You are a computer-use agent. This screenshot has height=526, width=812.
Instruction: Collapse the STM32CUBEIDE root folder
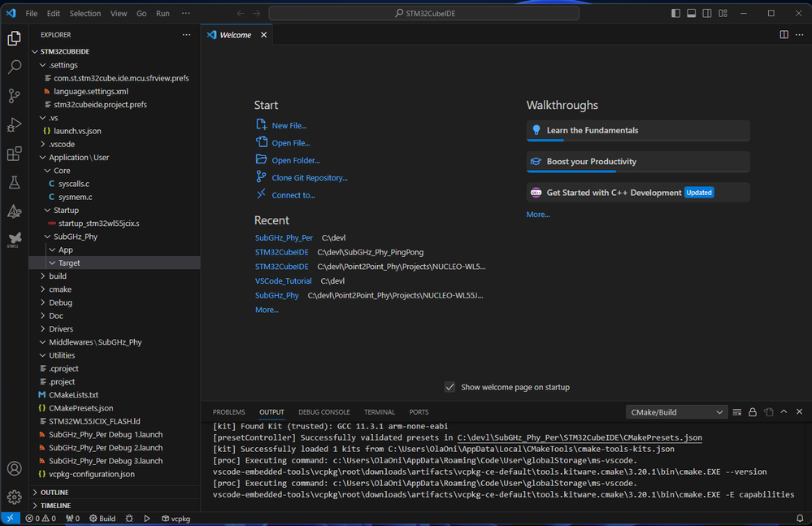coord(115,51)
